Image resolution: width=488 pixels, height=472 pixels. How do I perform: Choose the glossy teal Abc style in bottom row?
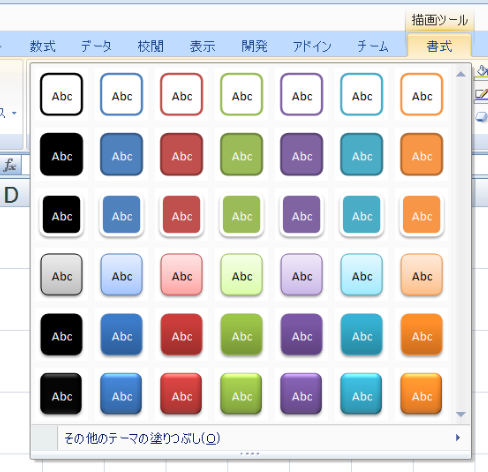pos(361,394)
